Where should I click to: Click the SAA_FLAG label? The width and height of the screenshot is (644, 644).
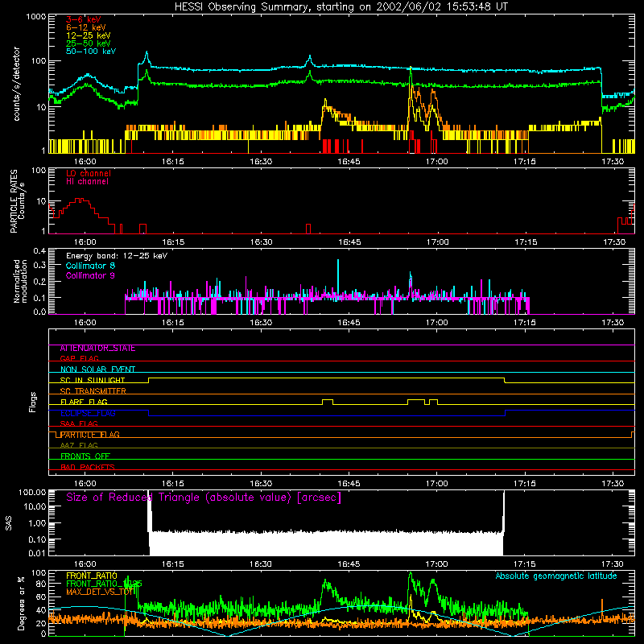click(x=79, y=423)
